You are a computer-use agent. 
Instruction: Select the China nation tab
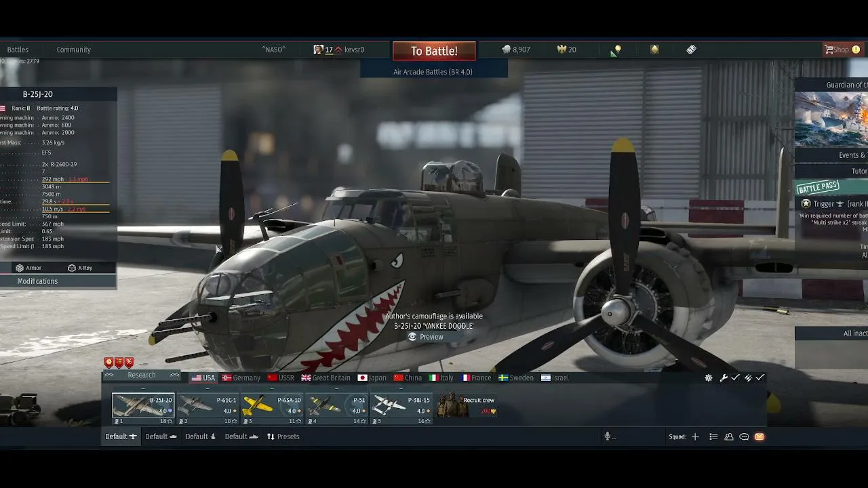pyautogui.click(x=408, y=378)
